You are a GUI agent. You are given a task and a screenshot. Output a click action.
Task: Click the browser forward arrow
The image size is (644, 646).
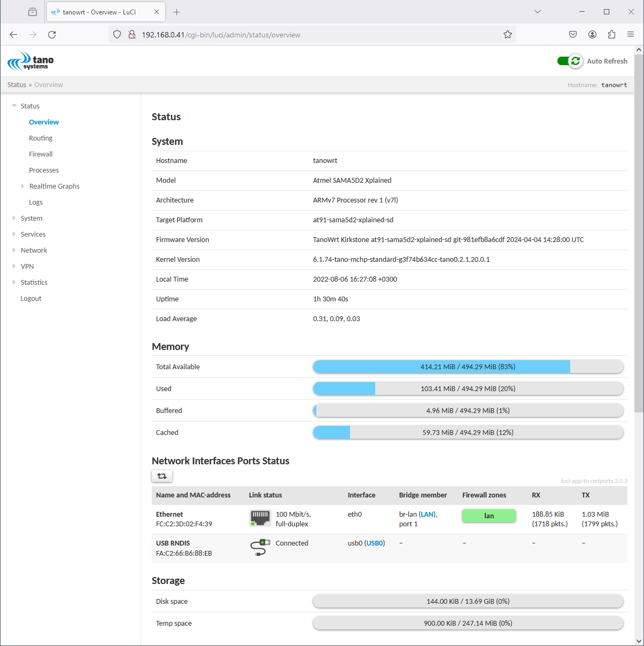tap(33, 35)
